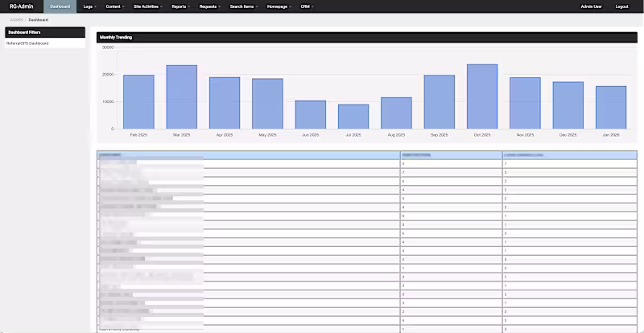Expand the Content dropdown menu
Image resolution: width=644 pixels, height=333 pixels.
(x=115, y=6)
